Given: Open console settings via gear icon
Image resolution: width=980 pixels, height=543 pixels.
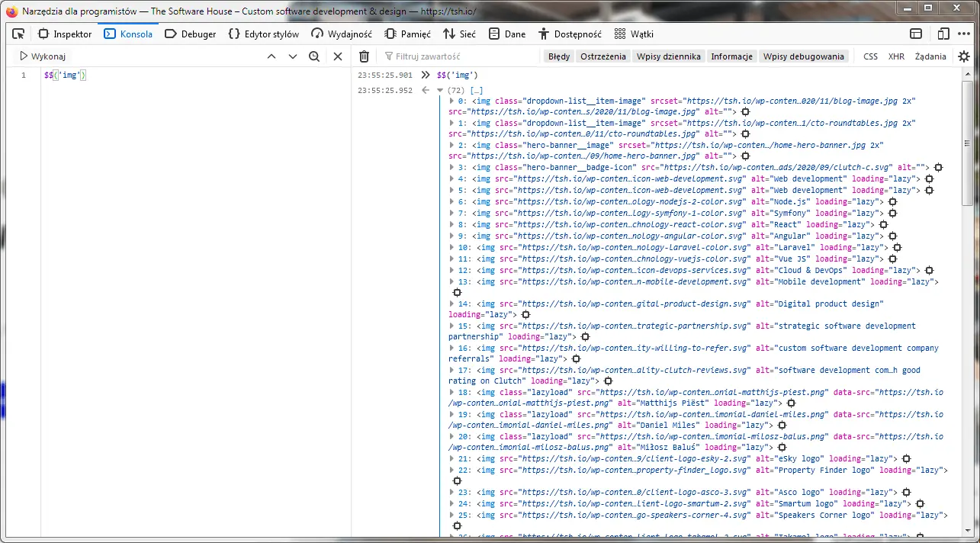Looking at the screenshot, I should (964, 56).
